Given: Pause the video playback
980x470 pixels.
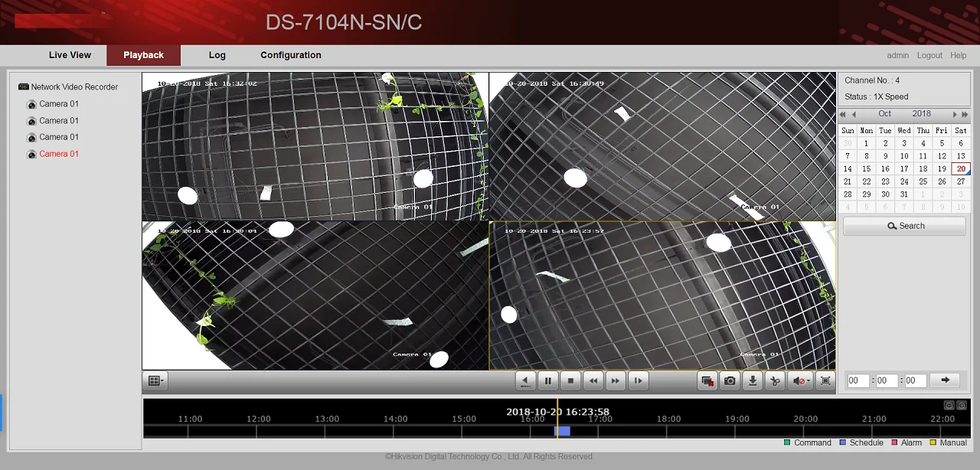Looking at the screenshot, I should (548, 380).
